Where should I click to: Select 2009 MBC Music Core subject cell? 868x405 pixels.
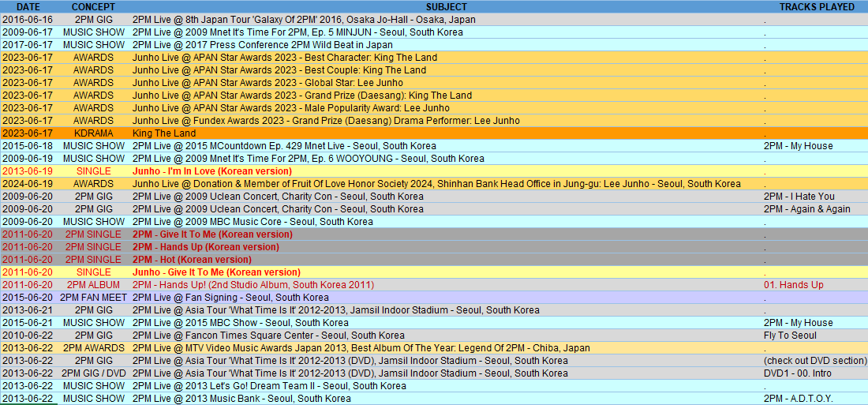446,222
